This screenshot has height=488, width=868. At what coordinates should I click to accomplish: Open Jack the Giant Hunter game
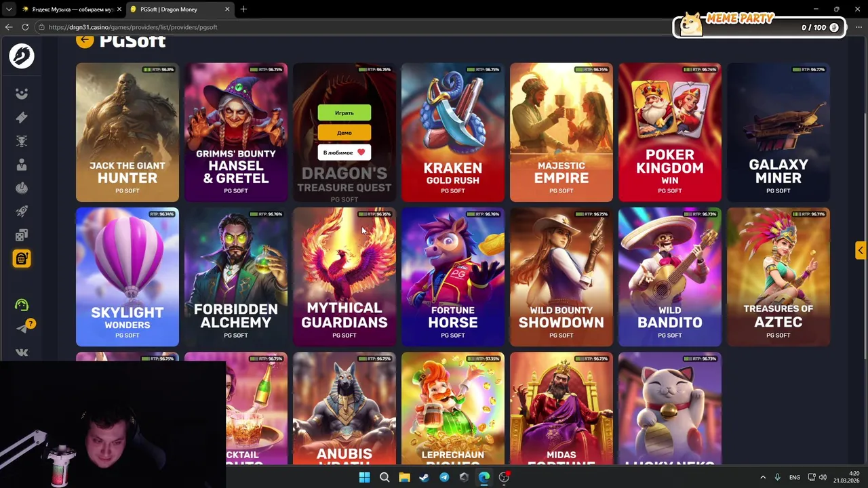(127, 133)
